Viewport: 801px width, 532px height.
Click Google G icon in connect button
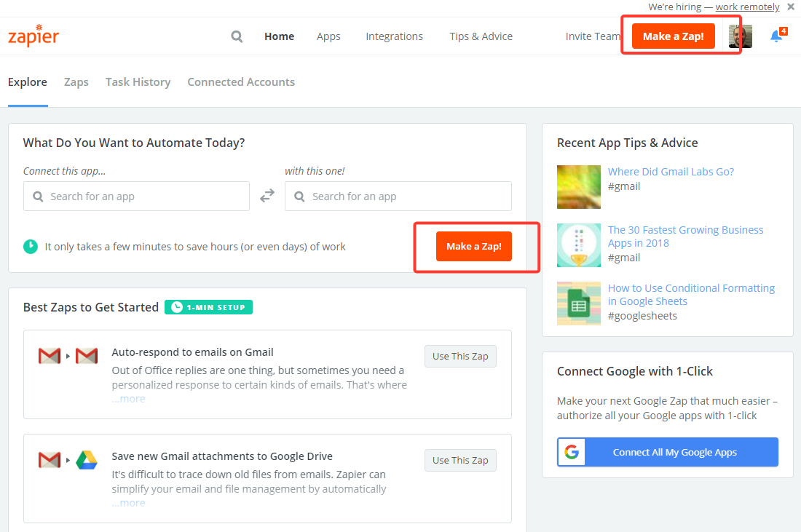[572, 452]
